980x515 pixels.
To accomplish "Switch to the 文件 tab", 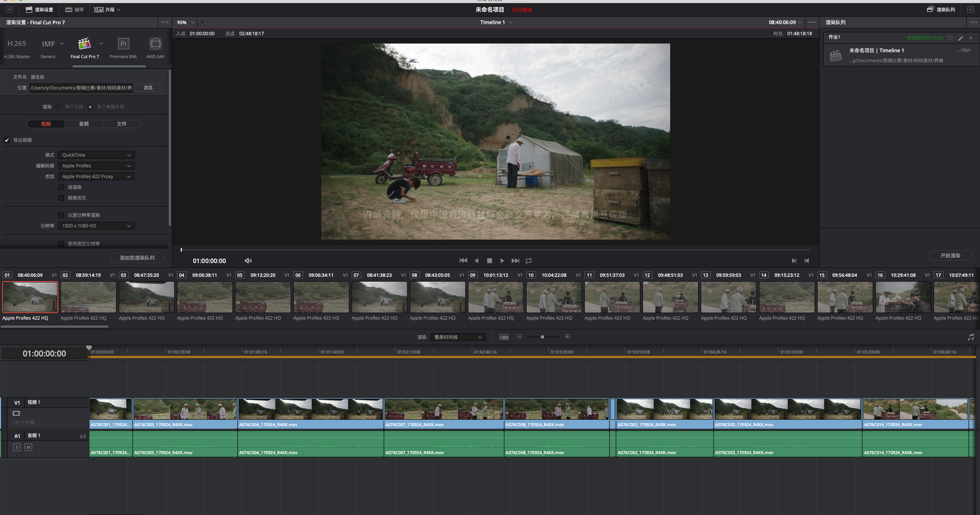I will point(122,124).
